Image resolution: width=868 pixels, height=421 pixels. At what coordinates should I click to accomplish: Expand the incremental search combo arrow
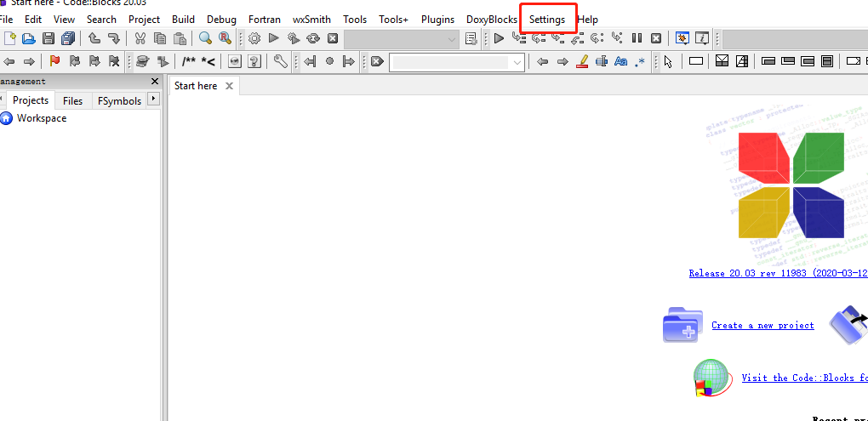click(517, 62)
